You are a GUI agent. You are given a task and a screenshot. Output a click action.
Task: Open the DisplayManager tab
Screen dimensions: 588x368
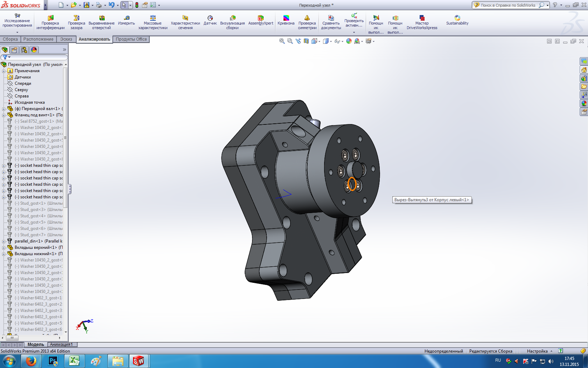tap(34, 50)
